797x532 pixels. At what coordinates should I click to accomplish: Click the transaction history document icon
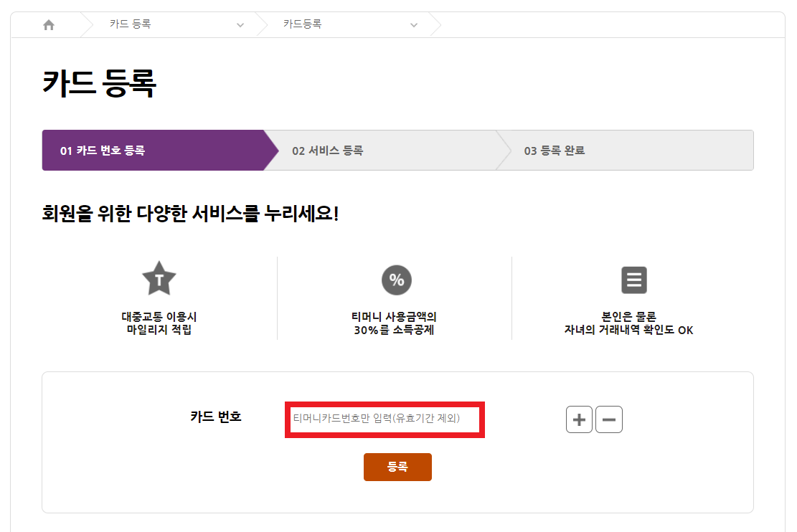coord(634,280)
